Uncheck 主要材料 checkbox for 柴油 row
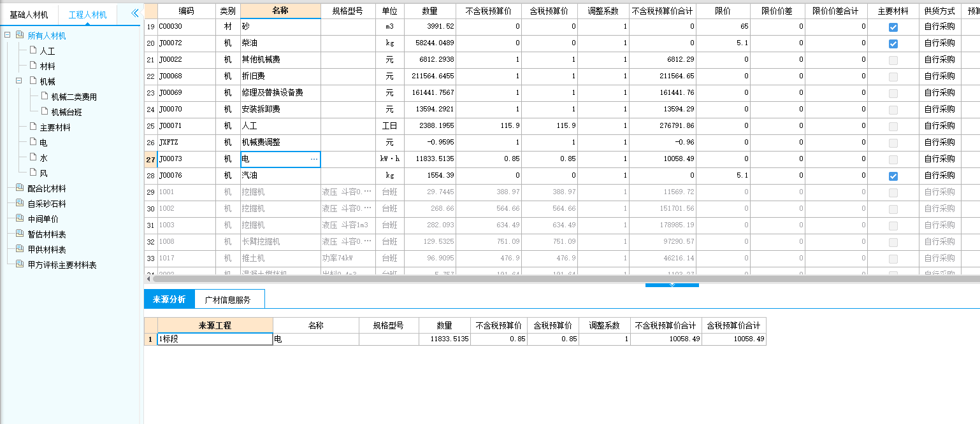This screenshot has width=980, height=424. point(893,44)
